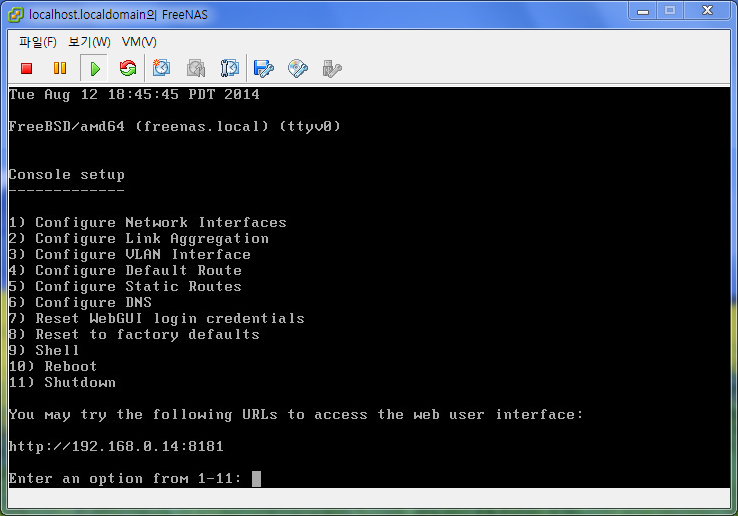The width and height of the screenshot is (738, 516).
Task: Click the 'Configure Link Aggregation' line
Action: (138, 239)
